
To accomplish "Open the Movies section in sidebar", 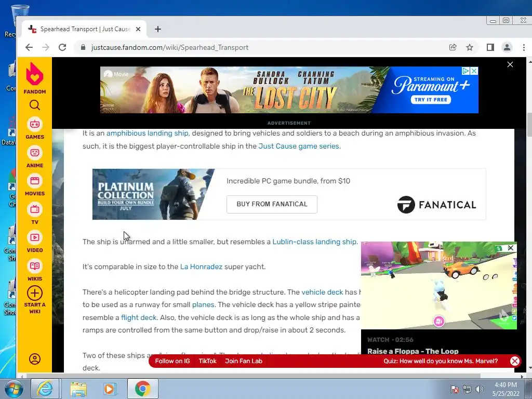I will (x=35, y=185).
